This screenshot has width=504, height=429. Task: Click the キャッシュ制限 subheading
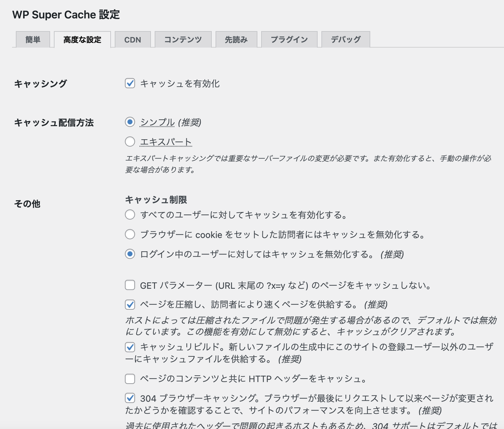[x=156, y=200]
